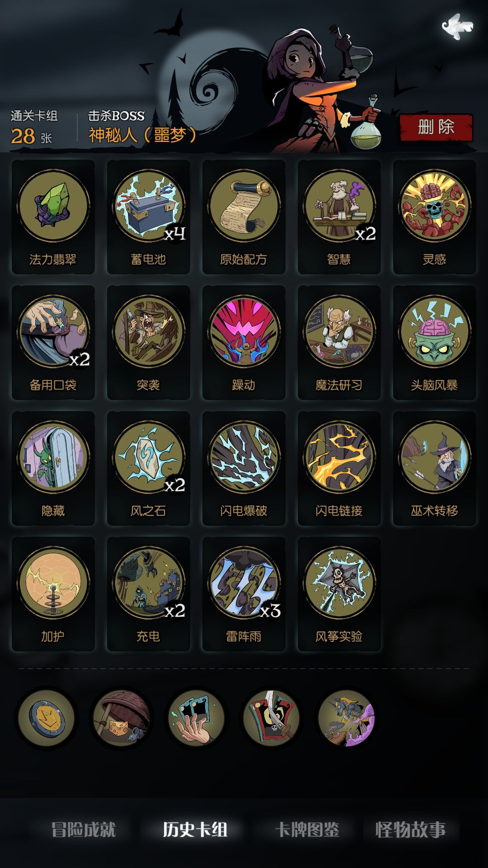Open the hand holding cards relic
Screen dimensions: 488x868
(x=197, y=718)
